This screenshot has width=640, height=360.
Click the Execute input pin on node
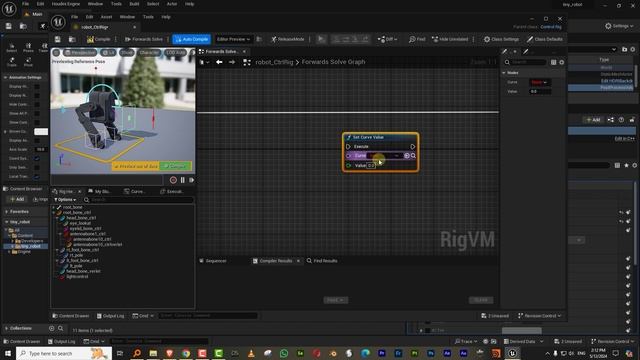[x=348, y=147]
